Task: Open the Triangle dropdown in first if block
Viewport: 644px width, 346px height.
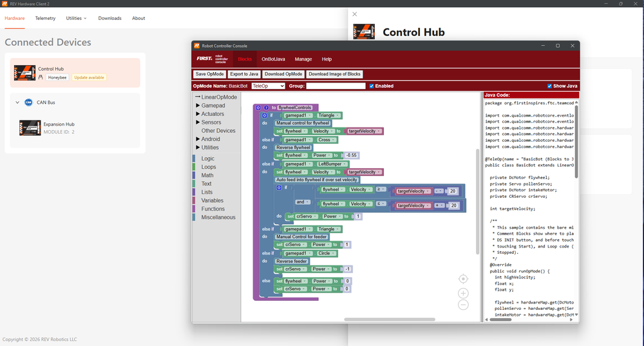Action: tap(328, 115)
